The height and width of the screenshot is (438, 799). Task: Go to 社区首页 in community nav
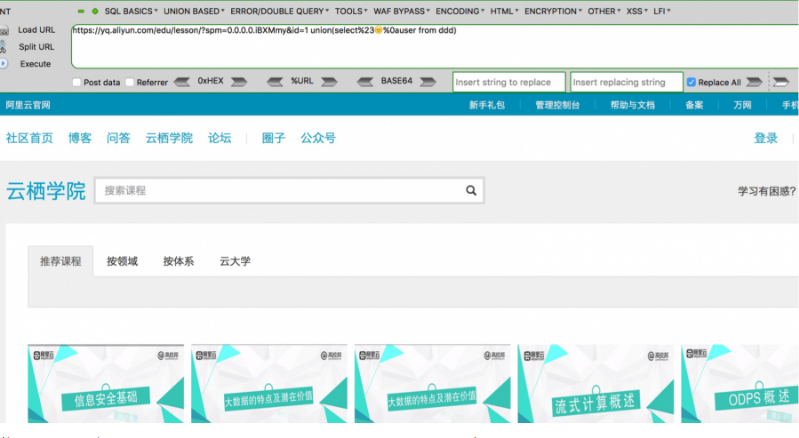tap(30, 138)
